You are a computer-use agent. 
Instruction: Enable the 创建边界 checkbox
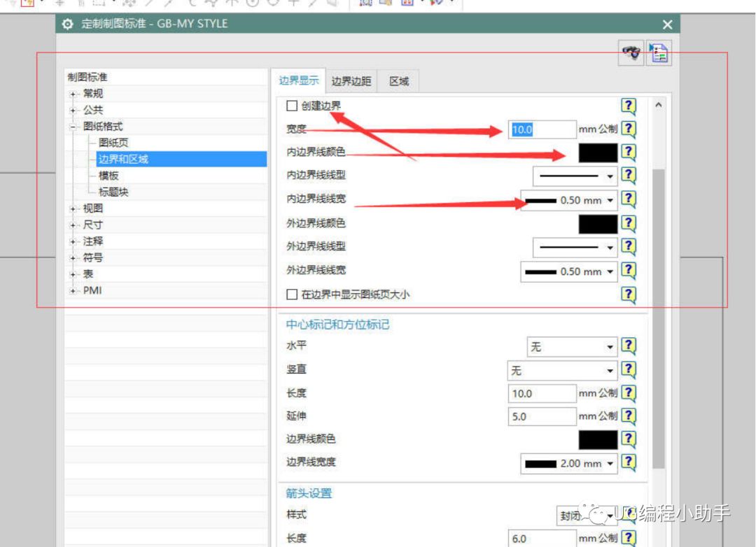click(291, 105)
